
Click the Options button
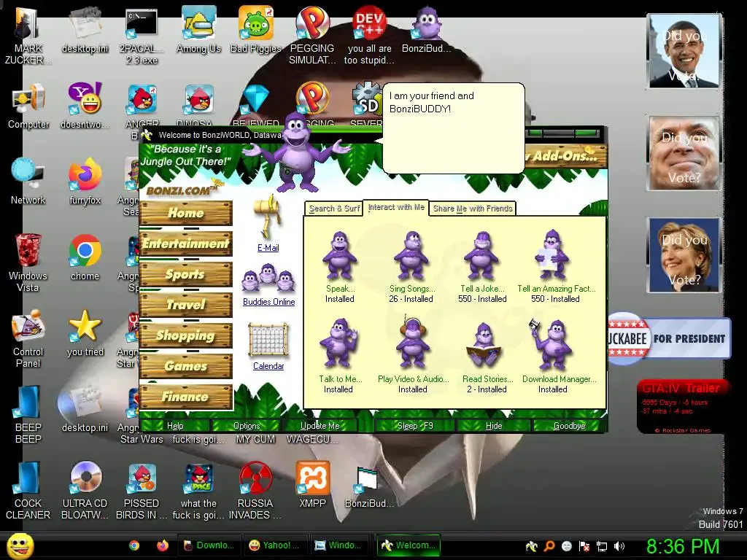[x=247, y=425]
